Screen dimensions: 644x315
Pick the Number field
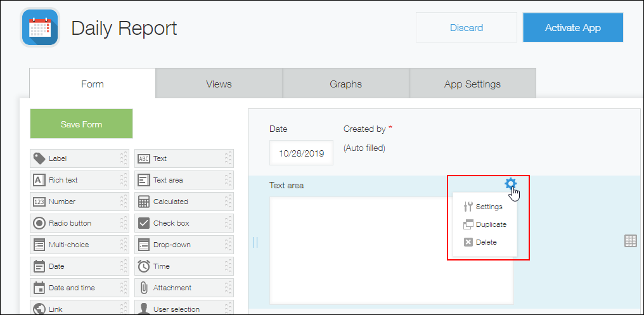point(79,202)
